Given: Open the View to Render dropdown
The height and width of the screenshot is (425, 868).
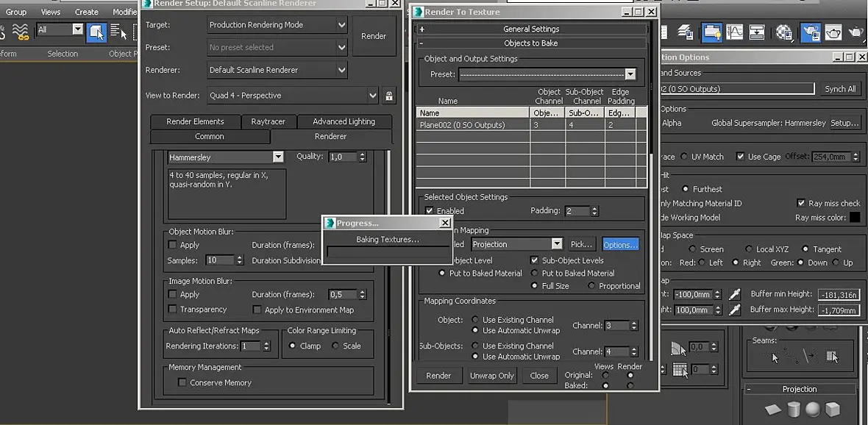Looking at the screenshot, I should [x=293, y=95].
